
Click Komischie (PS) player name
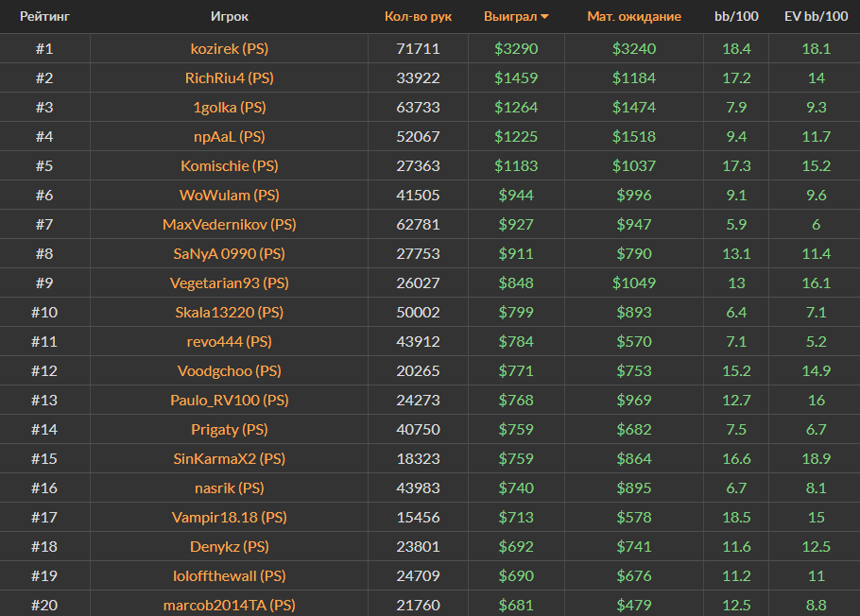[x=230, y=165]
